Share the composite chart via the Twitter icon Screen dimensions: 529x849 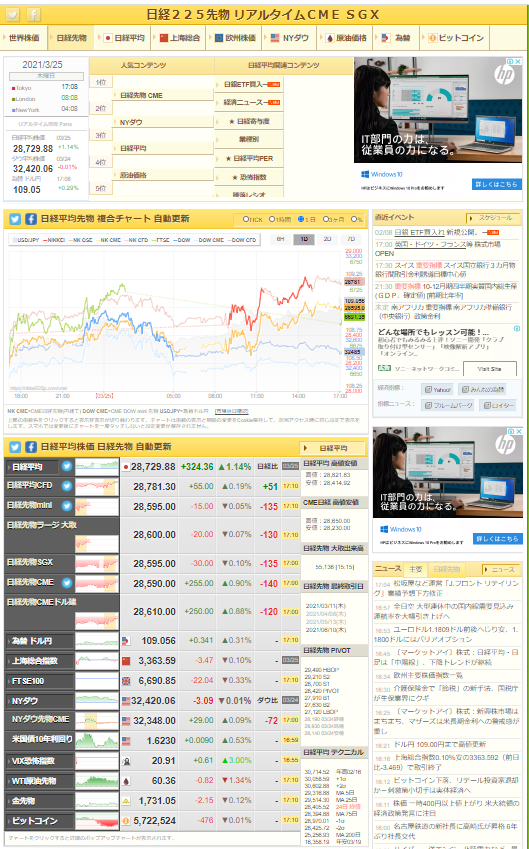tap(15, 219)
